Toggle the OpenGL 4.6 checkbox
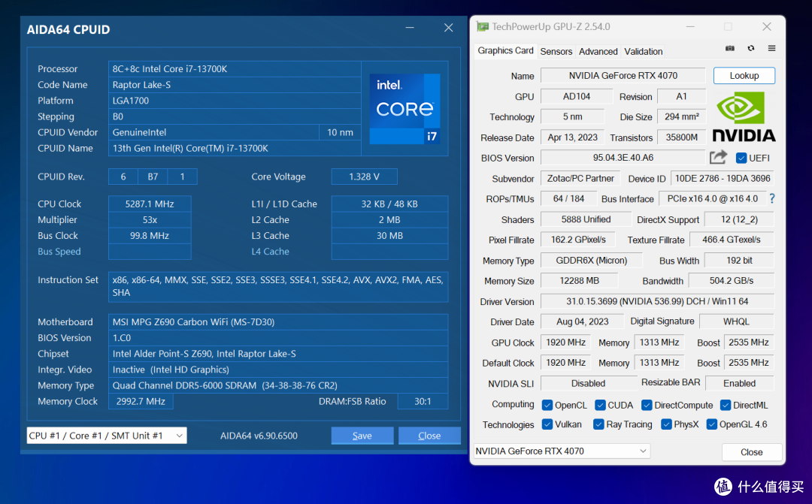The width and height of the screenshot is (812, 504). (712, 424)
